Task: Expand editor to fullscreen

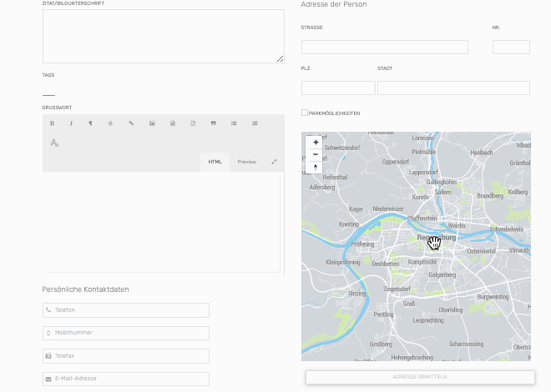Action: (x=274, y=162)
